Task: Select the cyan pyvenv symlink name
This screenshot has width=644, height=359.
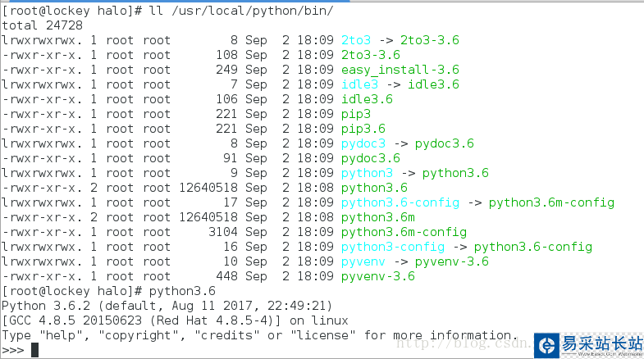Action: click(363, 261)
